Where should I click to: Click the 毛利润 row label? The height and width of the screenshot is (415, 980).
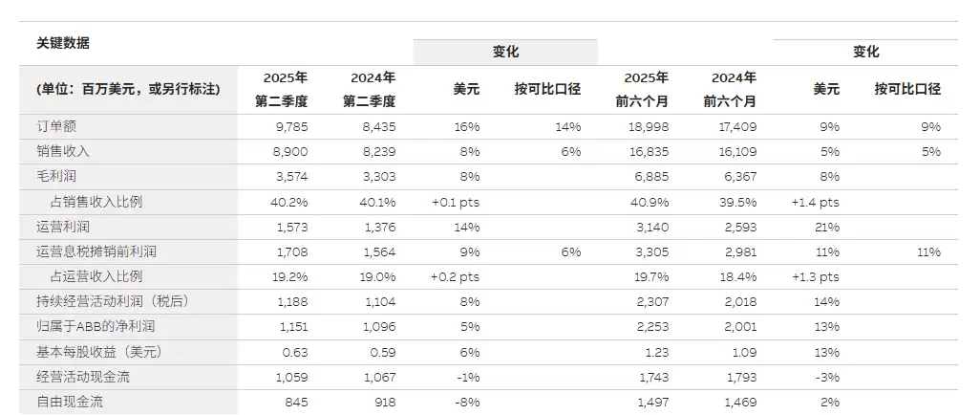click(55, 177)
